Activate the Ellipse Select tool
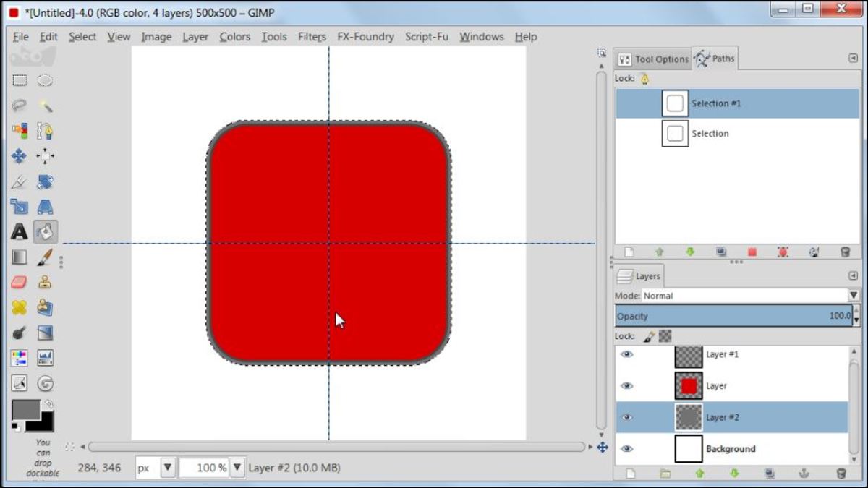The height and width of the screenshot is (488, 868). coord(45,80)
